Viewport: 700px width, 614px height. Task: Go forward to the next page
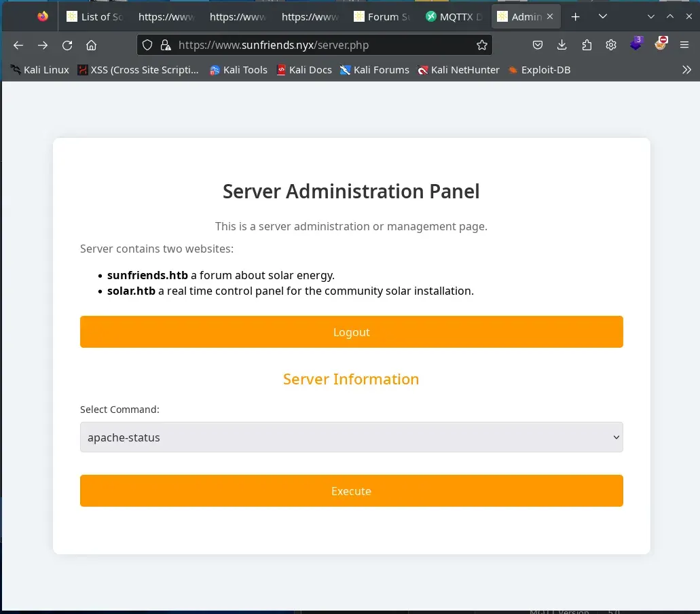point(43,45)
